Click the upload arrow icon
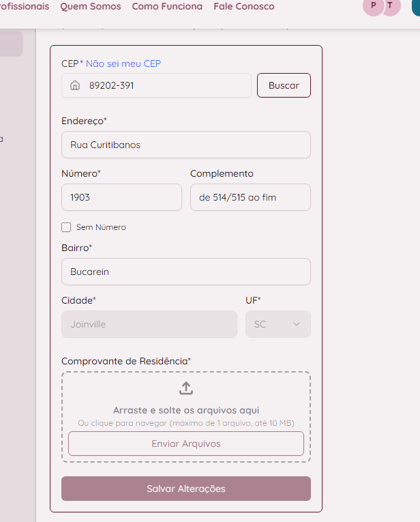420x522 pixels. tap(186, 388)
